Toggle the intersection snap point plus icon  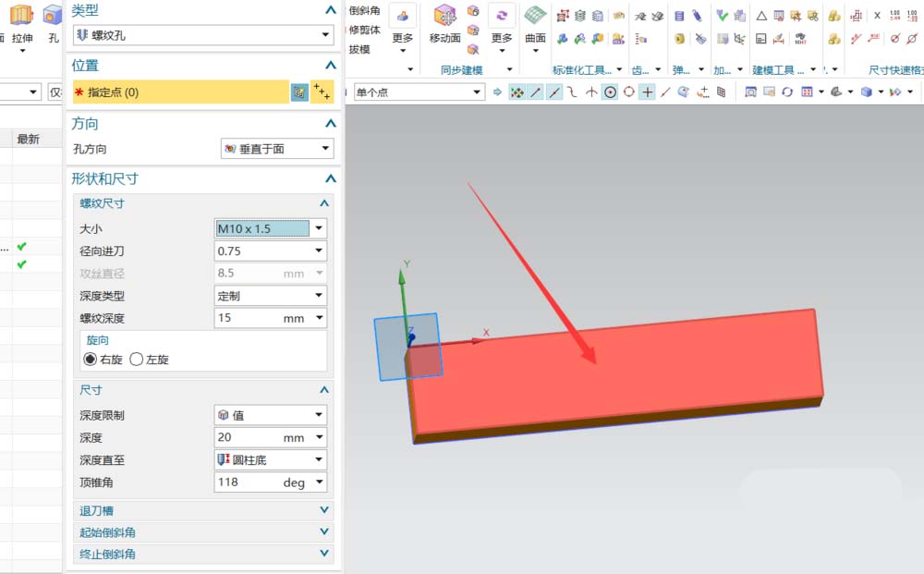coord(647,92)
